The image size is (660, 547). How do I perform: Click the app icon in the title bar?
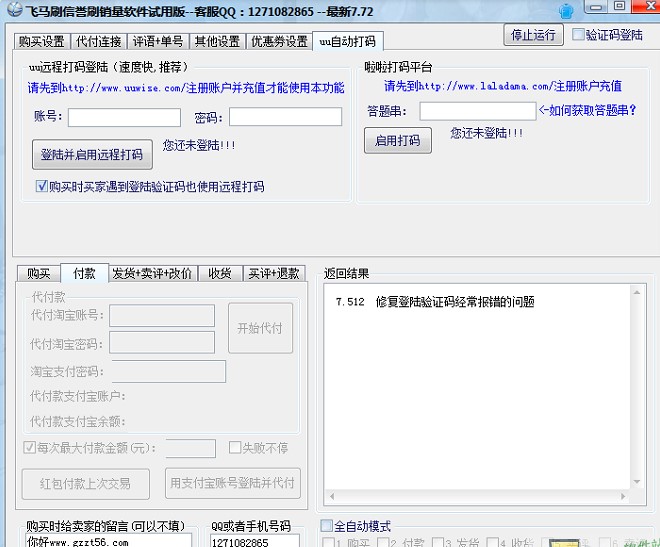(x=15, y=9)
